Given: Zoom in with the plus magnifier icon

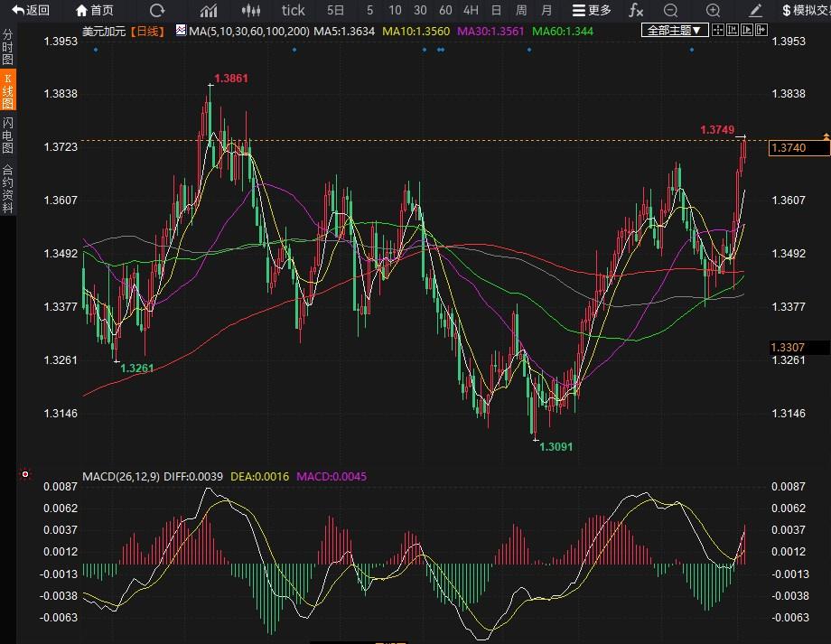Looking at the screenshot, I should click(713, 10).
